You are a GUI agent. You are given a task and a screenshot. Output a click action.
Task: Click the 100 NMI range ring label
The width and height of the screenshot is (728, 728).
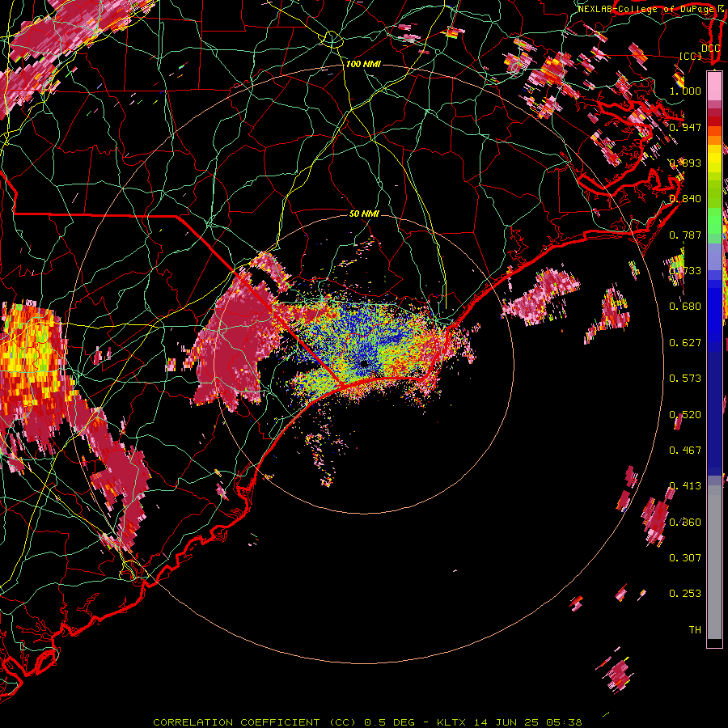363,64
